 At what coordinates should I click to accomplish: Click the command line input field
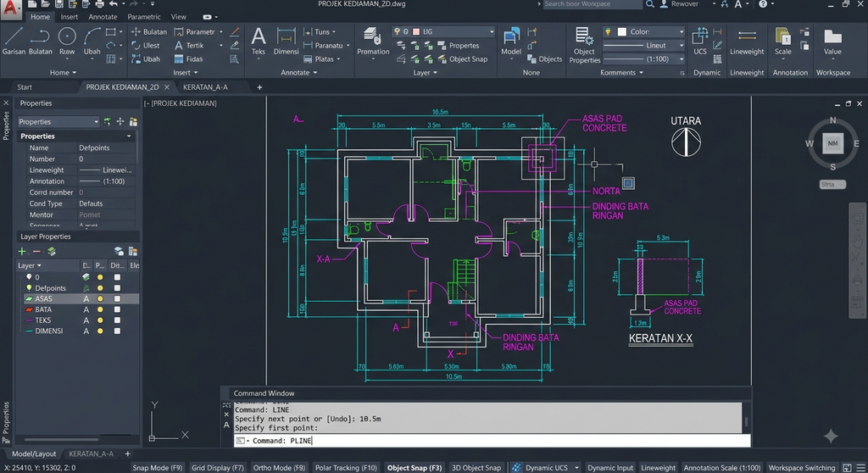coord(492,440)
